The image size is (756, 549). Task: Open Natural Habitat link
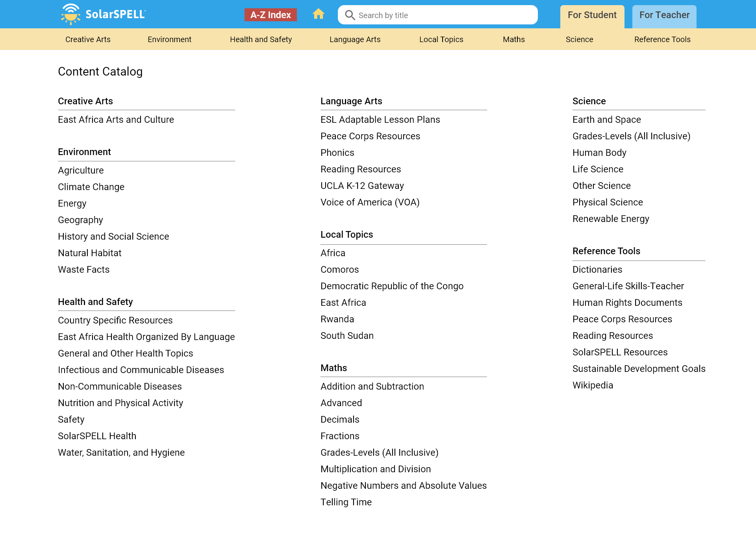point(89,253)
